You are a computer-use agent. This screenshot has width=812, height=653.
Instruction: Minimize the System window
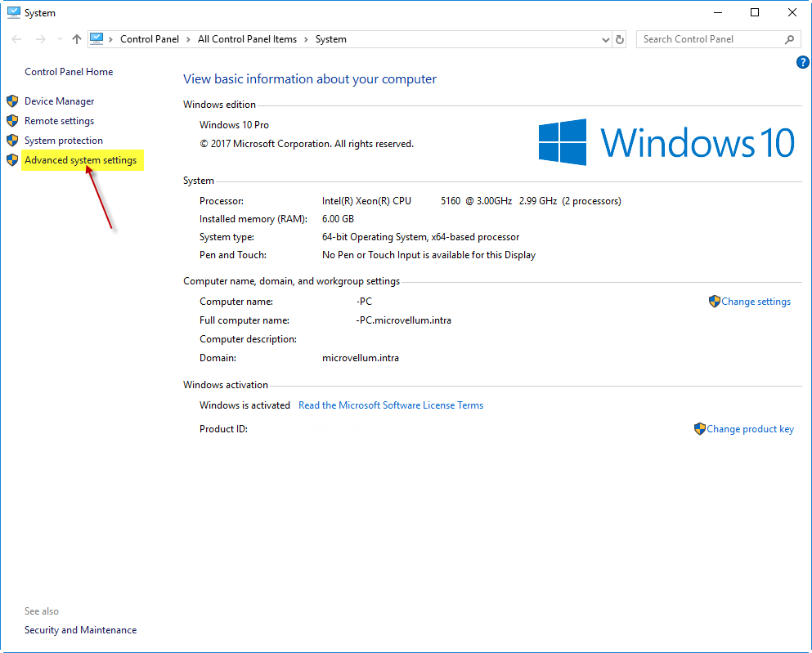tap(718, 12)
